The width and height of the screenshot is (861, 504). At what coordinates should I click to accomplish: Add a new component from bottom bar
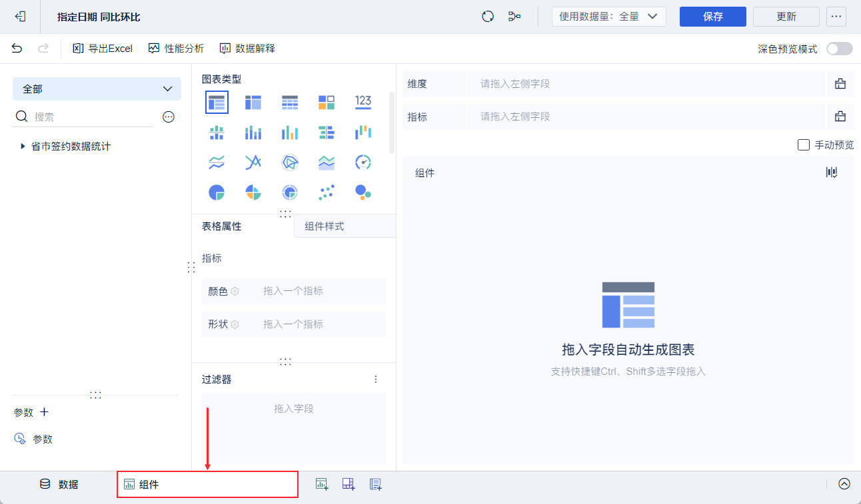click(323, 484)
